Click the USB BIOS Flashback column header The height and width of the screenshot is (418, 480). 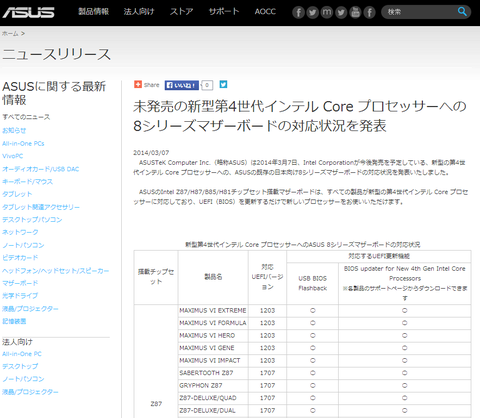click(313, 283)
